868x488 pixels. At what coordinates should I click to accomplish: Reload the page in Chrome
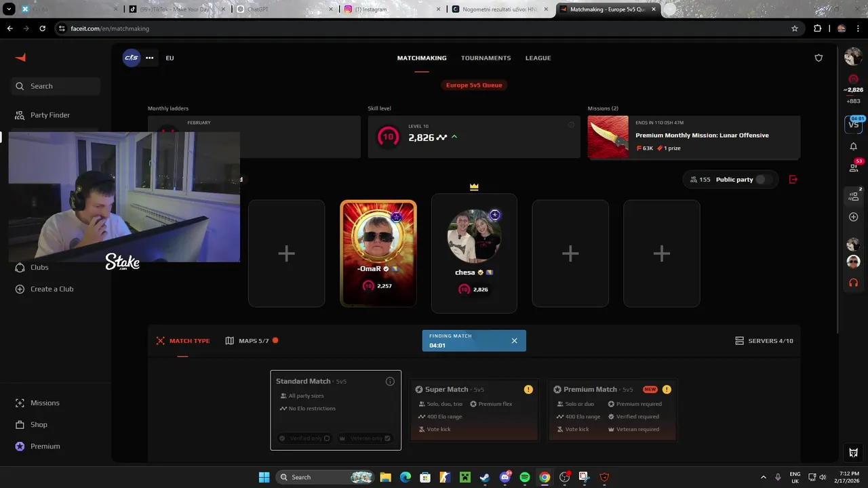[42, 28]
